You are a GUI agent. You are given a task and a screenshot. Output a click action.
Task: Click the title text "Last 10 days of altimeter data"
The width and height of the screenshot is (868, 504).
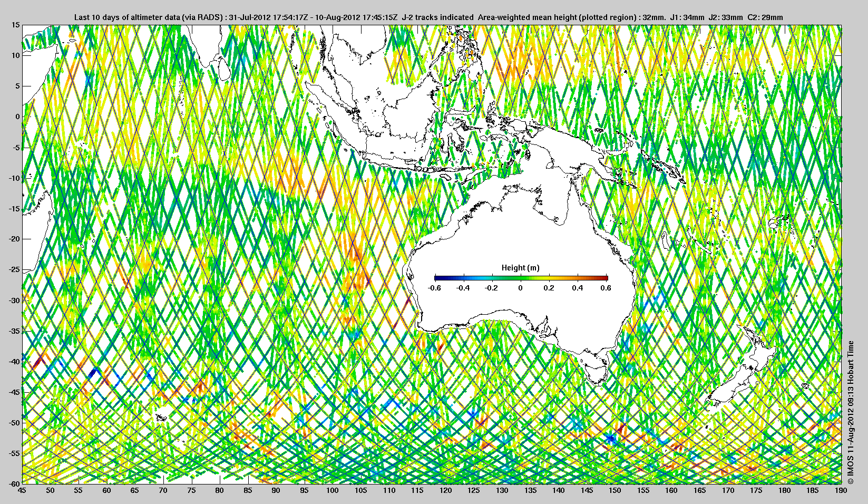click(128, 17)
